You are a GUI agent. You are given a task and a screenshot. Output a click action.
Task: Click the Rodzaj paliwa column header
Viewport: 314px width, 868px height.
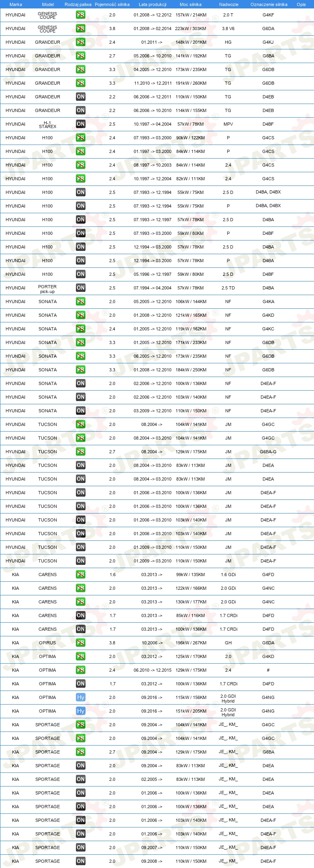pos(78,4)
